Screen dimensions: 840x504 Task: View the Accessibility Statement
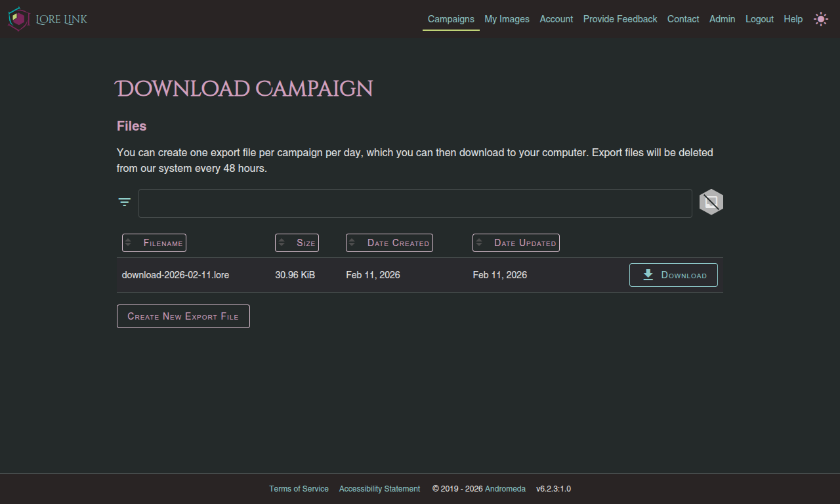pyautogui.click(x=379, y=488)
